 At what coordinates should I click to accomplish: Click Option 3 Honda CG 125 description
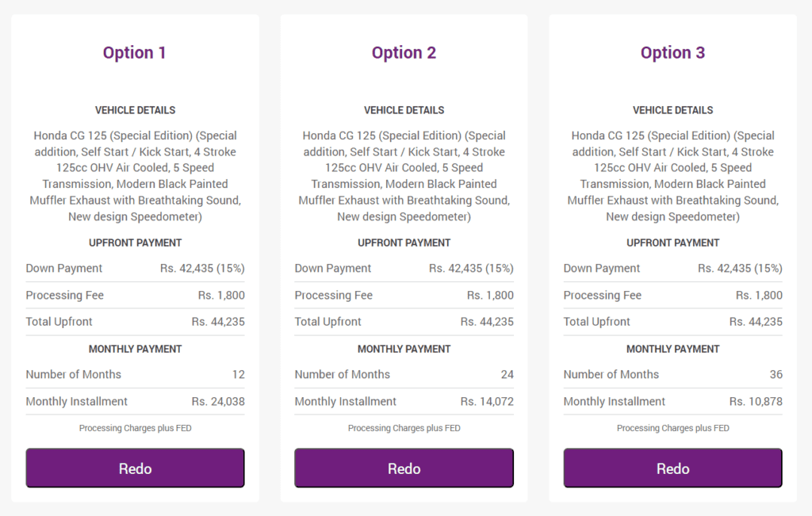(x=672, y=176)
